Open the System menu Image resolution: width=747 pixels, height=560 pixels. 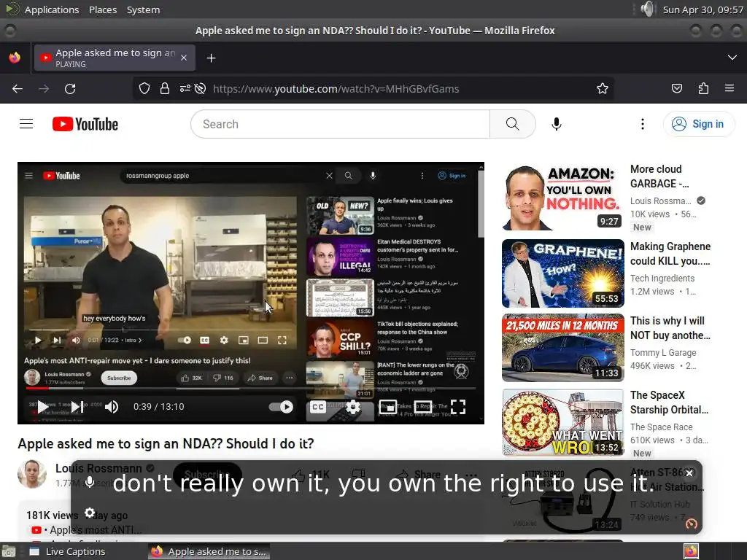click(143, 9)
